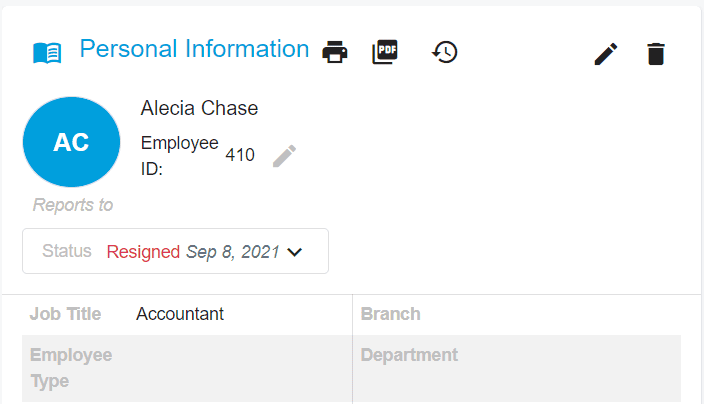This screenshot has height=404, width=704.
Task: Click the AC avatar circle
Action: (x=71, y=142)
